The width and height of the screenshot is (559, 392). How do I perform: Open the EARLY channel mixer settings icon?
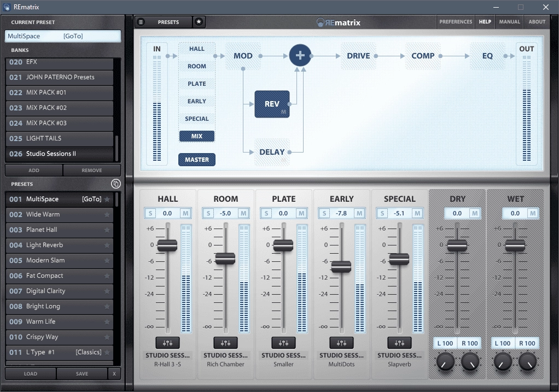[x=341, y=343]
